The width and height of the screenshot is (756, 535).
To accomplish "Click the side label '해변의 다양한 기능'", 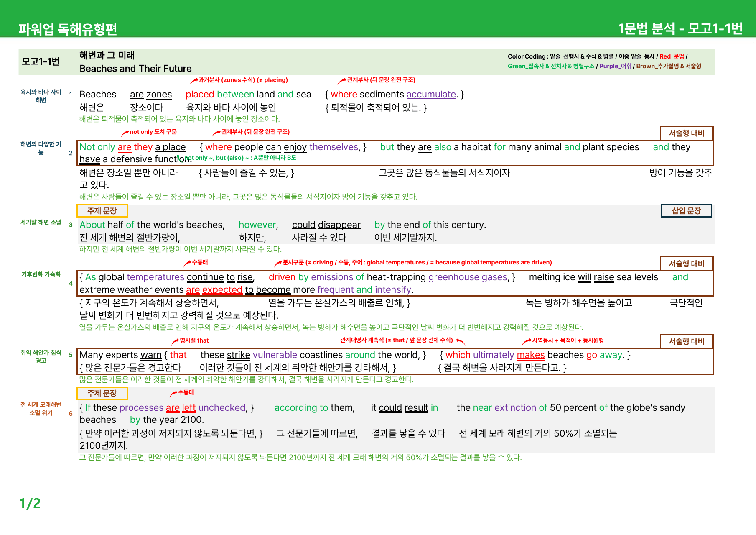I will (41, 148).
